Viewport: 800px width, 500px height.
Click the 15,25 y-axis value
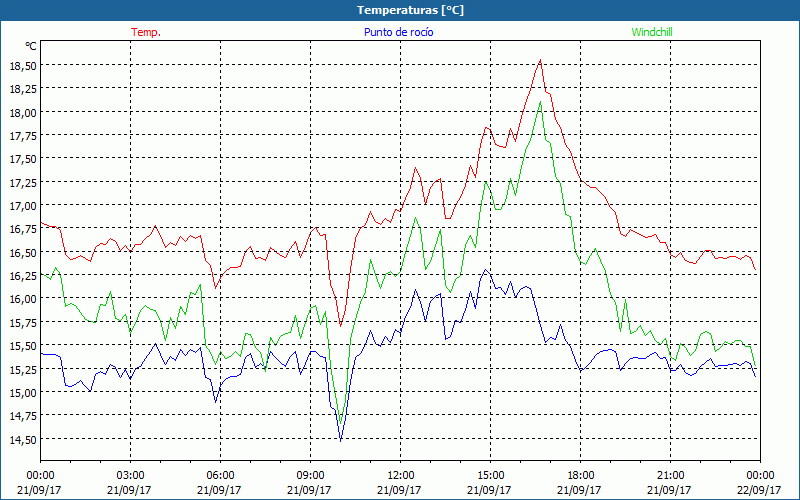coord(23,369)
